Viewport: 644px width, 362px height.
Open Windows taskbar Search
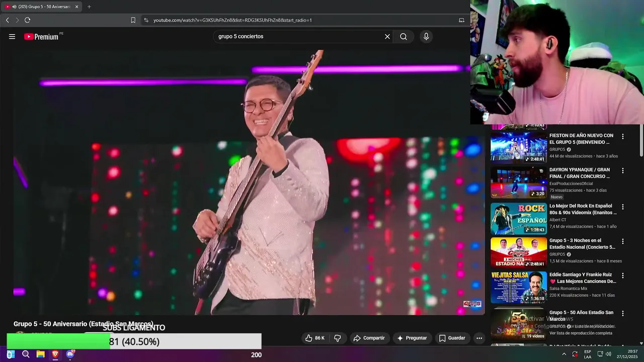pyautogui.click(x=26, y=354)
